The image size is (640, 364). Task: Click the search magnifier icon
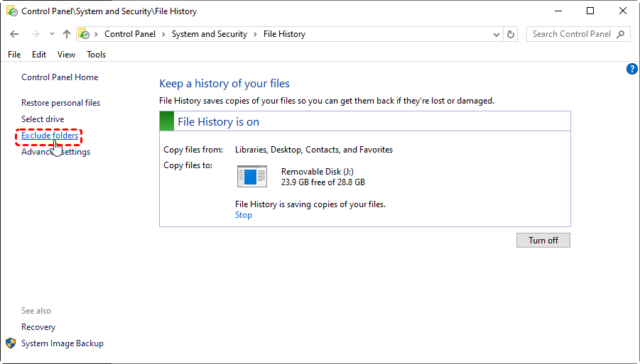coord(621,34)
